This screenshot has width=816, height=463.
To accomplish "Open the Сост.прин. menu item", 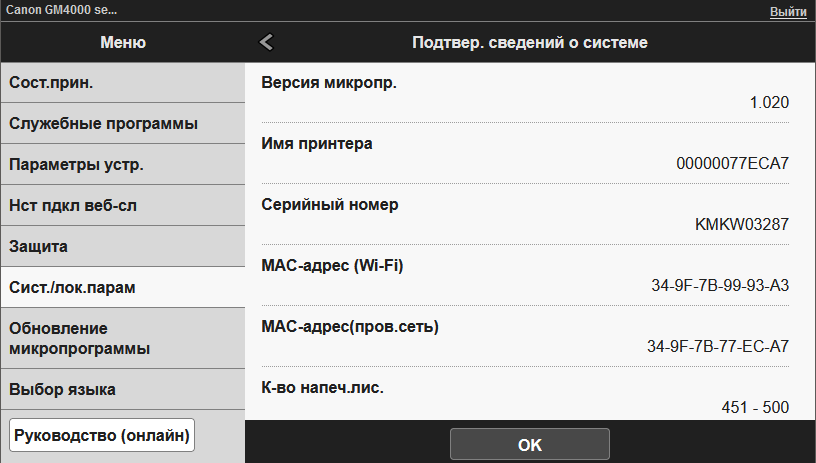I will point(122,82).
